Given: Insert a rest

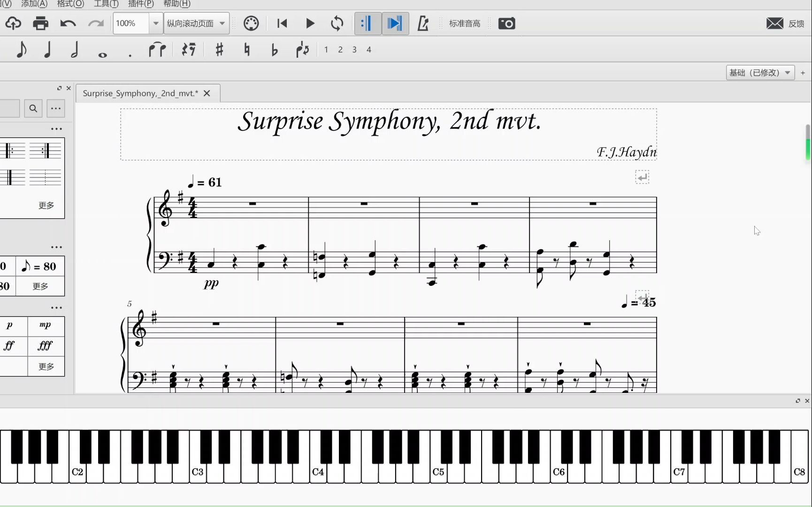Looking at the screenshot, I should pos(189,49).
